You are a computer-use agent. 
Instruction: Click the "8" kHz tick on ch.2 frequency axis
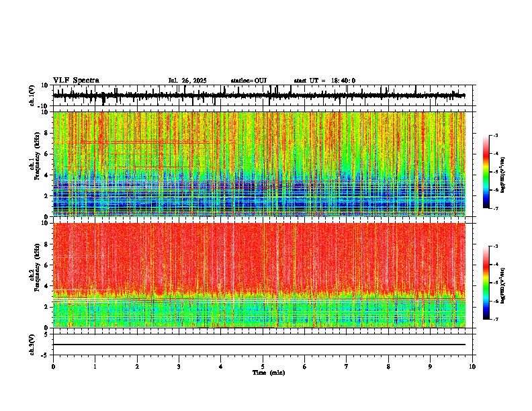(x=47, y=244)
